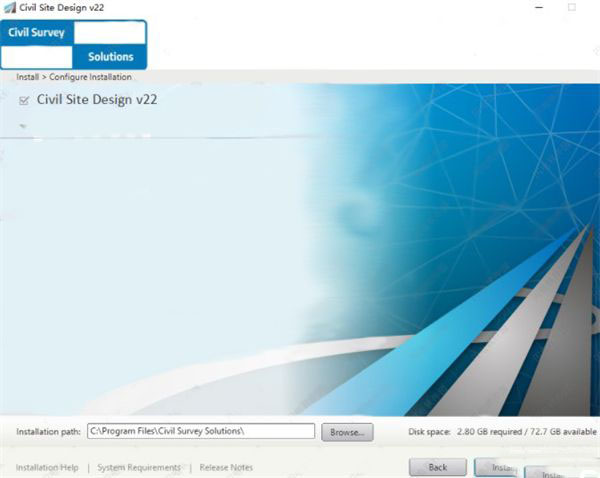
Task: Open the System Requirements link
Action: pos(139,467)
